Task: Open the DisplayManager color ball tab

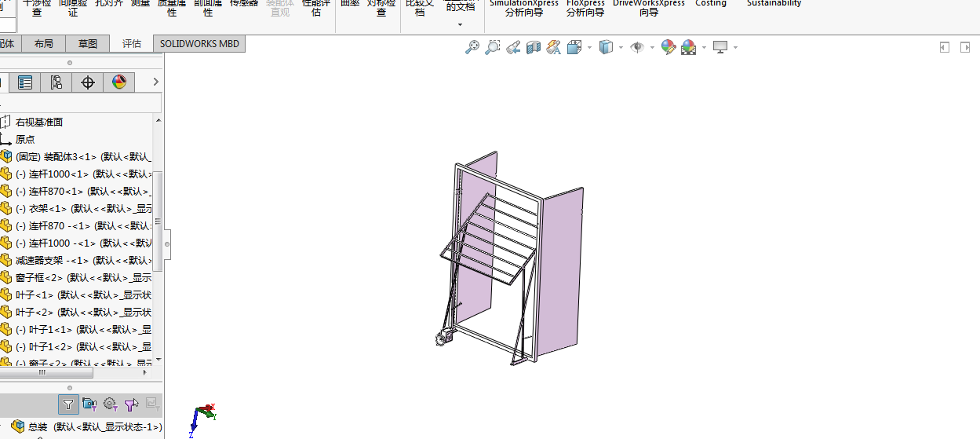Action: point(119,82)
